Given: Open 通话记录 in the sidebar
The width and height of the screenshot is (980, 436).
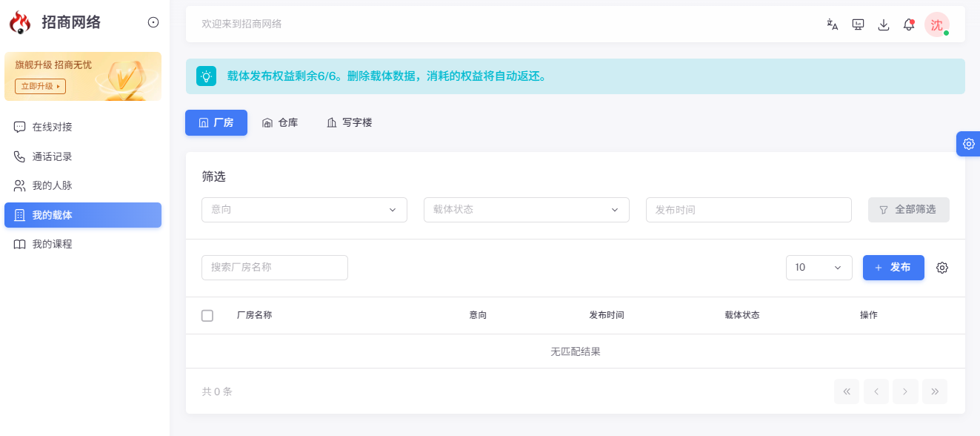Looking at the screenshot, I should [83, 156].
